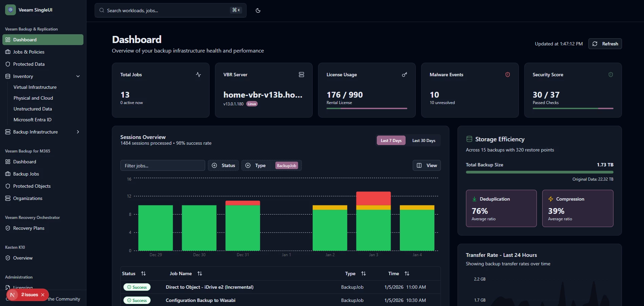Dismiss the 2 Issues badge

click(43, 295)
